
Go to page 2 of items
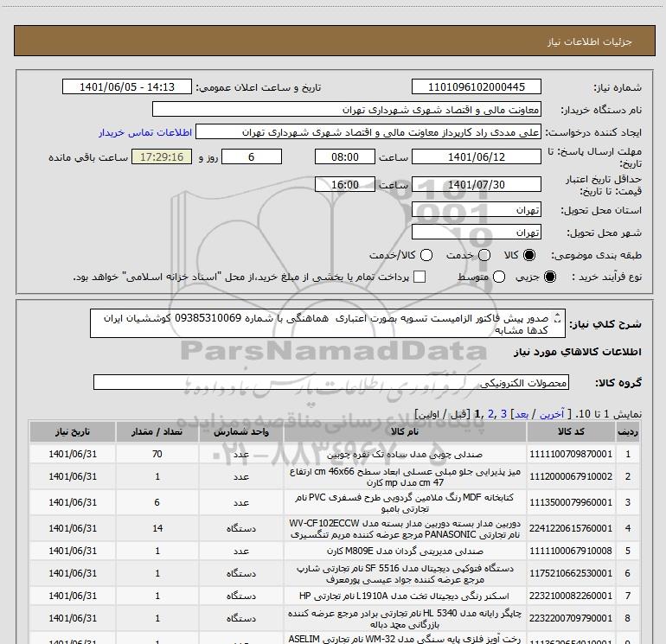coord(490,413)
